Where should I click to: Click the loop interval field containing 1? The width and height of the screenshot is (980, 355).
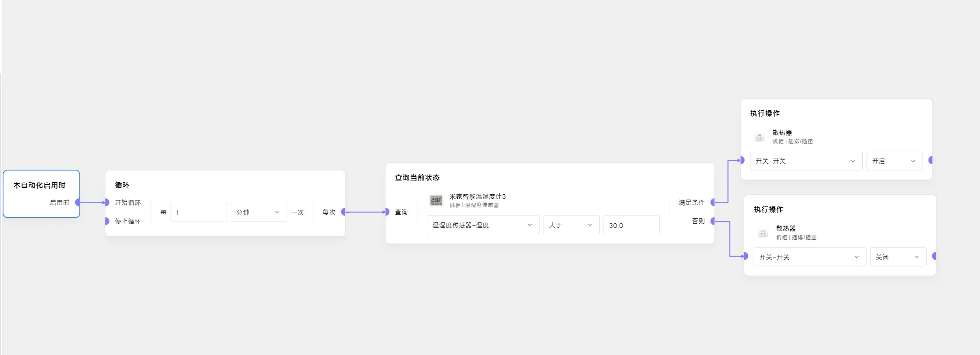[198, 212]
